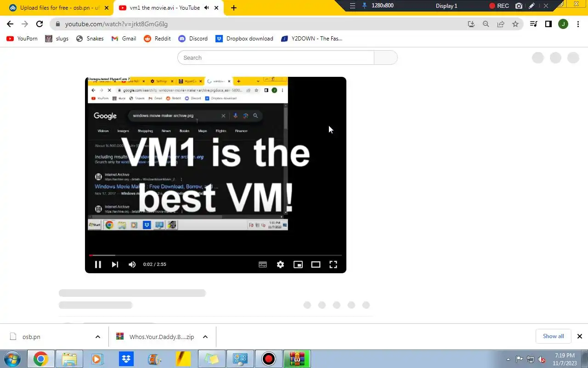Seek on the video progress bar
Viewport: 588px width, 368px height.
[x=215, y=255]
